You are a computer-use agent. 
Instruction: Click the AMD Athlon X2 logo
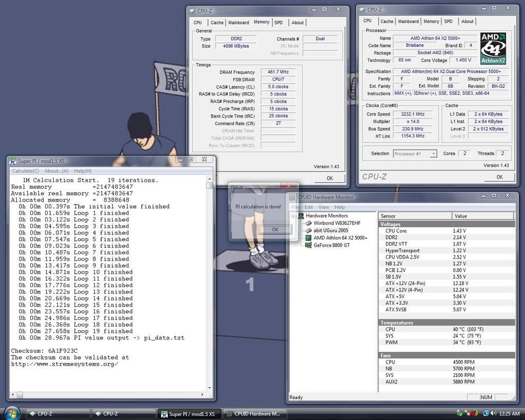[493, 49]
